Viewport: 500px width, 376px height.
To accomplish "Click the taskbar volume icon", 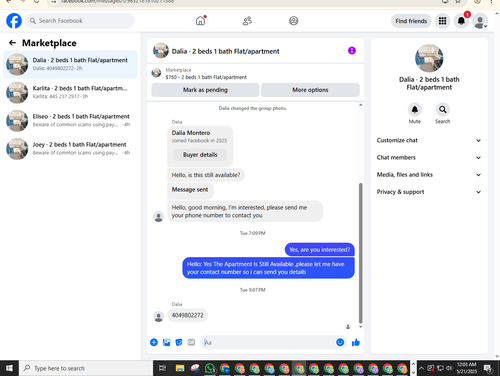I will [x=449, y=368].
